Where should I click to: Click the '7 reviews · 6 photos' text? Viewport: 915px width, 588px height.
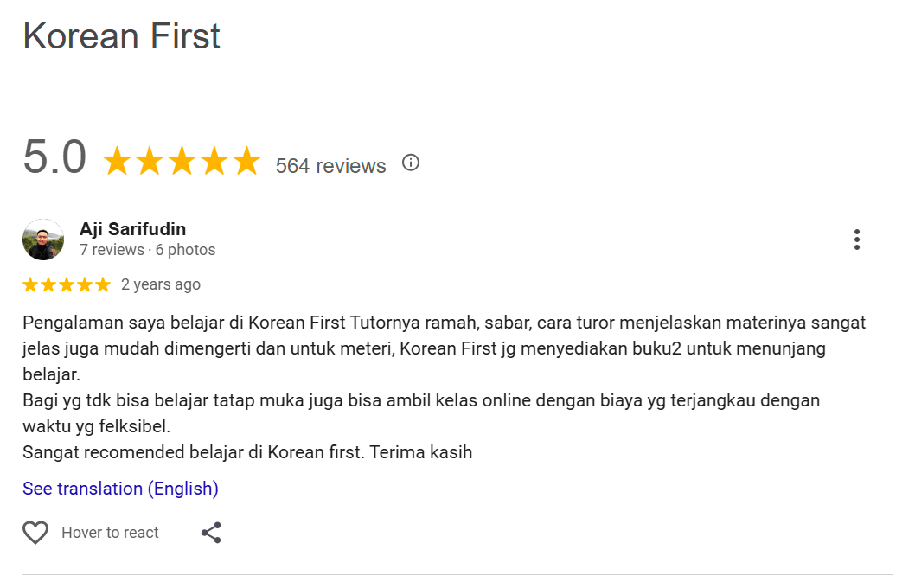(147, 250)
